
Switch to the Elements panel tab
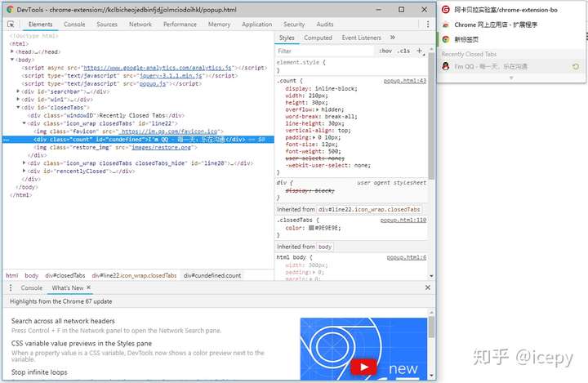pos(41,24)
